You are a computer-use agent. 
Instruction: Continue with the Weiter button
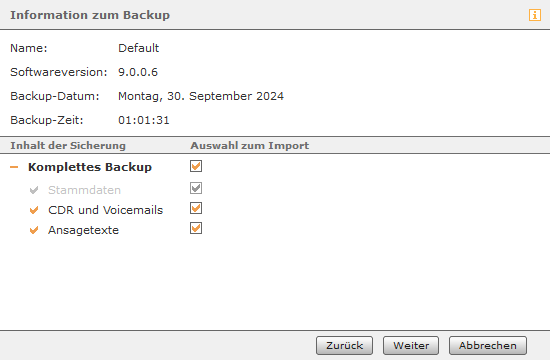point(411,346)
